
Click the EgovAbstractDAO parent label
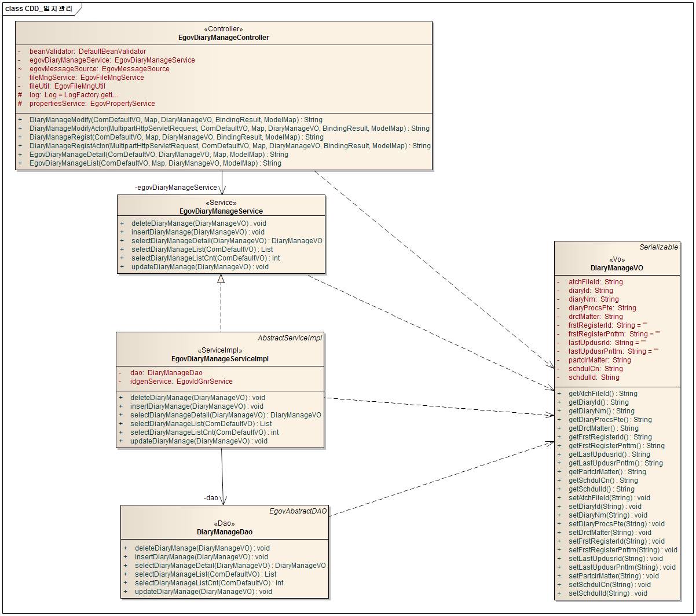[298, 511]
